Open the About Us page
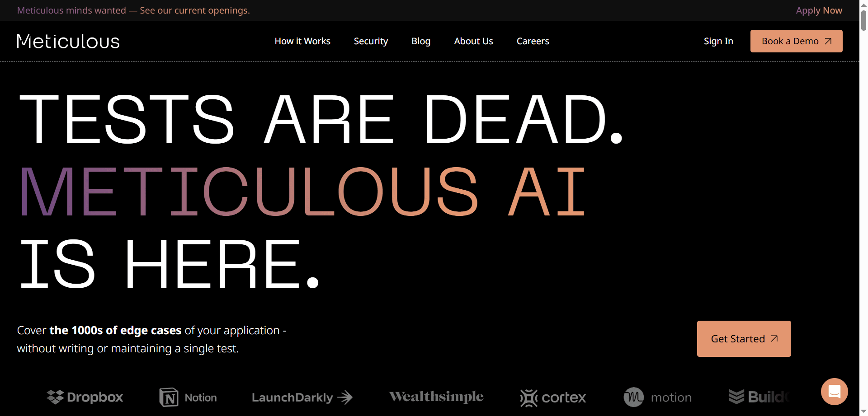Image resolution: width=868 pixels, height=416 pixels. (473, 41)
